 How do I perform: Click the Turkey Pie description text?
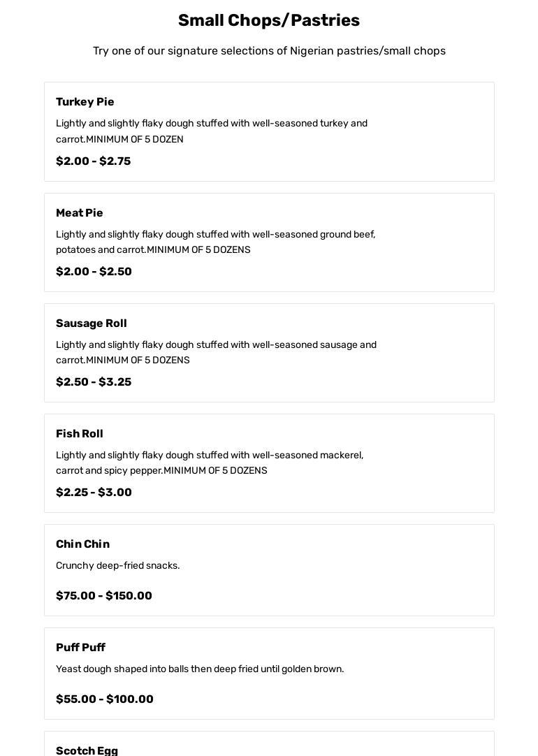(x=211, y=131)
